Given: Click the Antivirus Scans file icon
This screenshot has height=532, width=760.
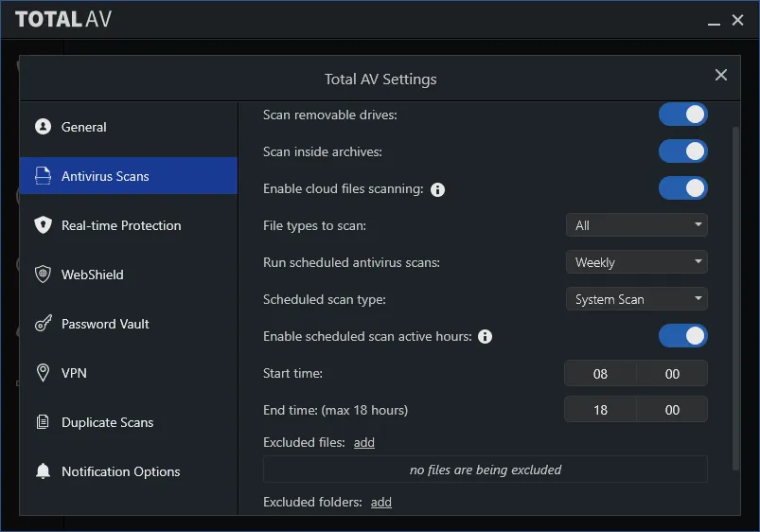Looking at the screenshot, I should pyautogui.click(x=43, y=175).
